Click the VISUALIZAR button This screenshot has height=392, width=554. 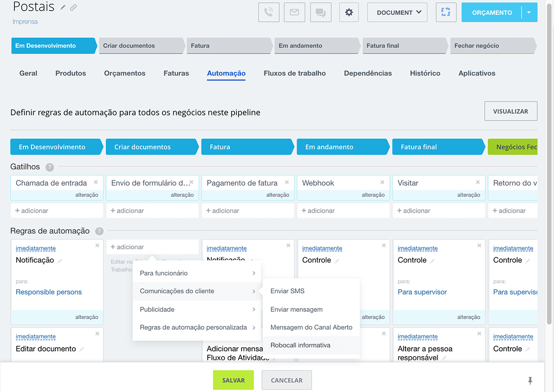[511, 111]
